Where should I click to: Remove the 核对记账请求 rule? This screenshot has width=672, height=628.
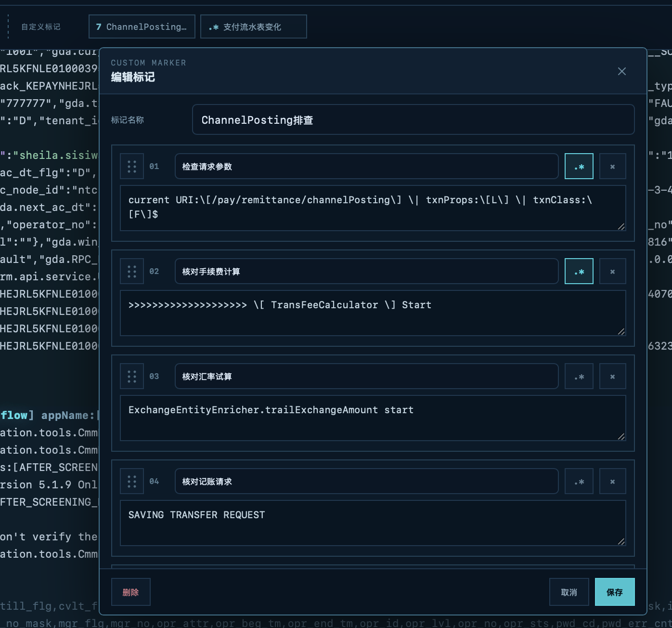[x=613, y=482]
